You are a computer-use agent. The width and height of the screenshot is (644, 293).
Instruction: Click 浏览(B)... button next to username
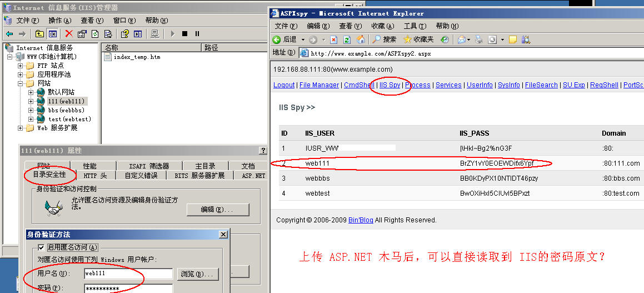(x=198, y=274)
